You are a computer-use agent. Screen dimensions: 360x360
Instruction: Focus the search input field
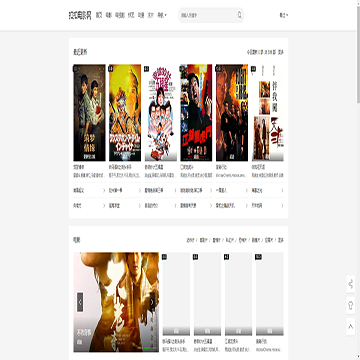[208, 15]
